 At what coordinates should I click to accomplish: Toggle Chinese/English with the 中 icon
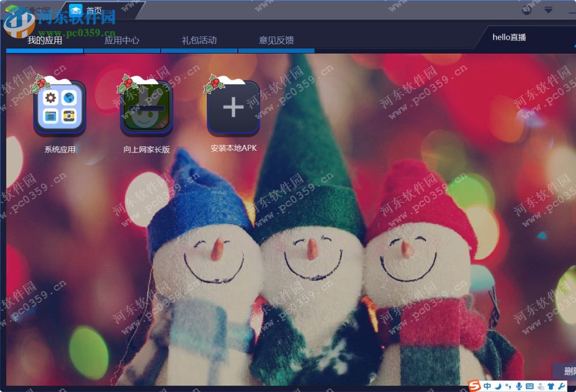487,386
